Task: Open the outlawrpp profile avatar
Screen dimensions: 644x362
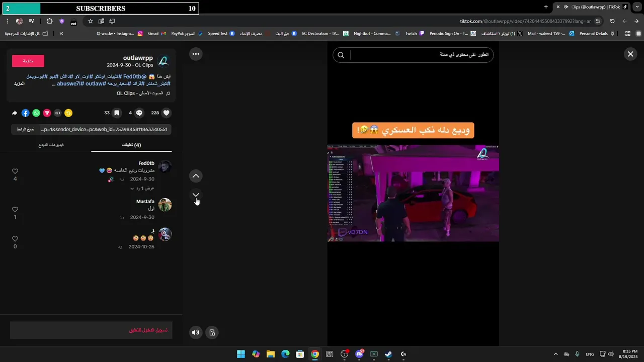Action: (x=164, y=61)
